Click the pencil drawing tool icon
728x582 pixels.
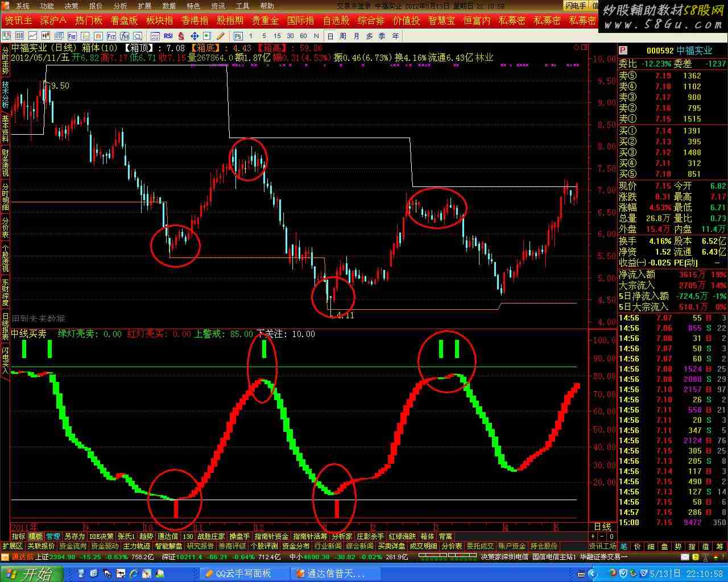(221, 36)
